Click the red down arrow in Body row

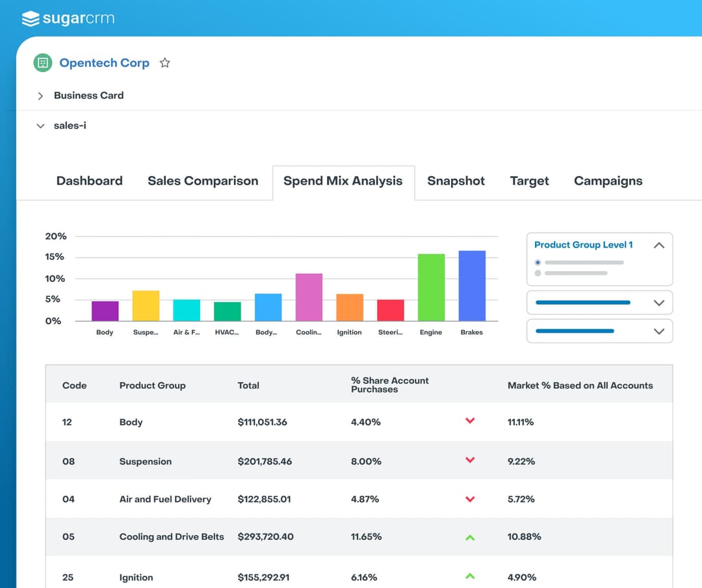coord(470,421)
